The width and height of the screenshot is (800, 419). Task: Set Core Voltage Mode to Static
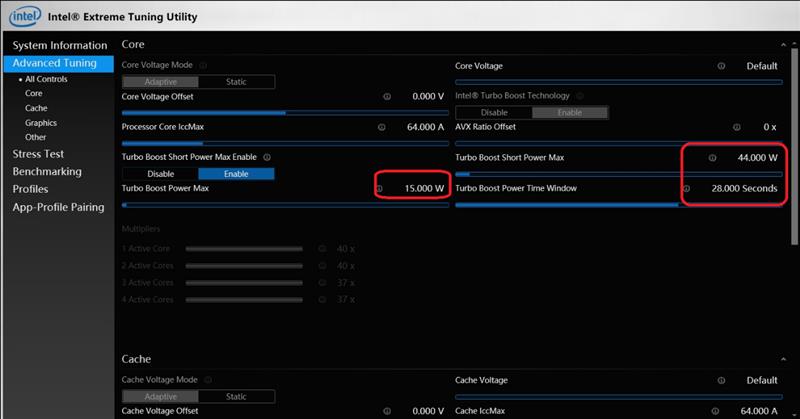(x=236, y=82)
